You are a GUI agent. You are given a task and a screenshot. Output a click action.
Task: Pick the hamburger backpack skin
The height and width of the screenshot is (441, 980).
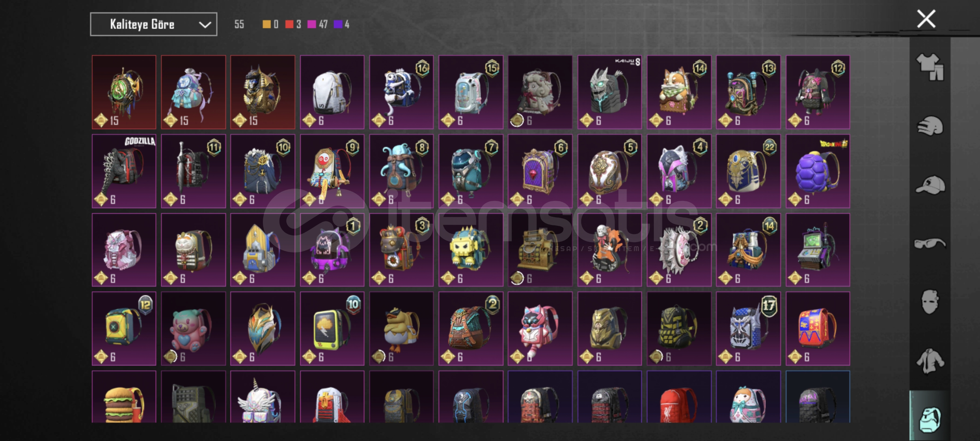[124, 397]
